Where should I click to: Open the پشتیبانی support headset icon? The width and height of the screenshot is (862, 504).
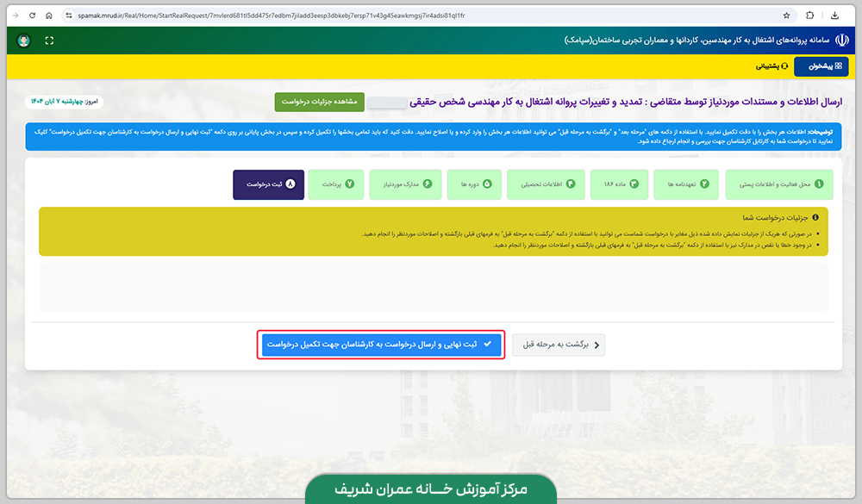[784, 66]
